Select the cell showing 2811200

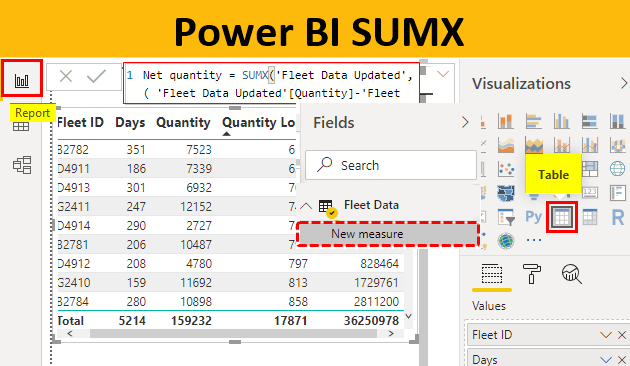pyautogui.click(x=376, y=302)
